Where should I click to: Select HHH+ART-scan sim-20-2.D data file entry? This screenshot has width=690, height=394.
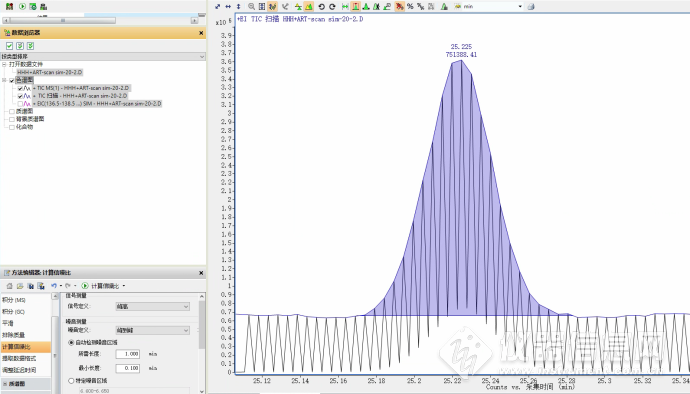tap(50, 72)
